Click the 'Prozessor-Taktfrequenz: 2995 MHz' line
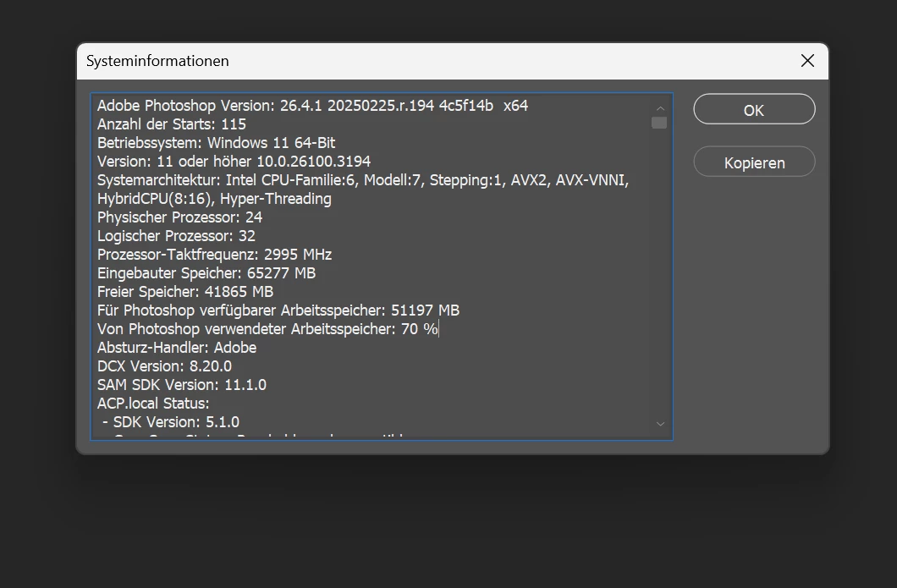 [x=215, y=255]
